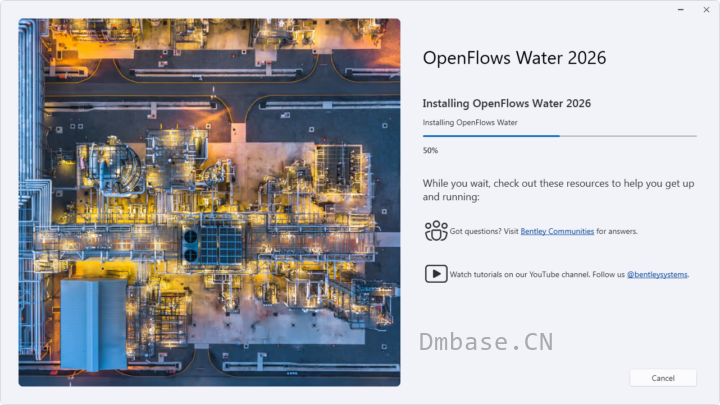720x405 pixels.
Task: Close the OpenFlows Water installer window
Action: pyautogui.click(x=706, y=10)
